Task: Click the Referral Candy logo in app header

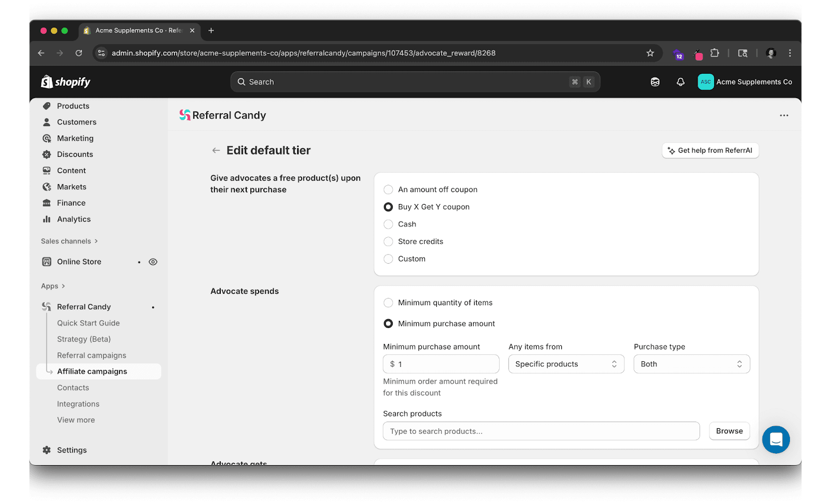Action: [x=185, y=115]
